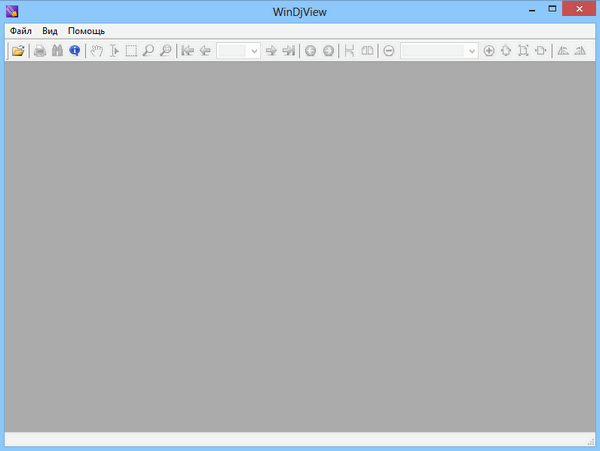Click the window resize grip corner
The image size is (600, 451).
pos(590,441)
